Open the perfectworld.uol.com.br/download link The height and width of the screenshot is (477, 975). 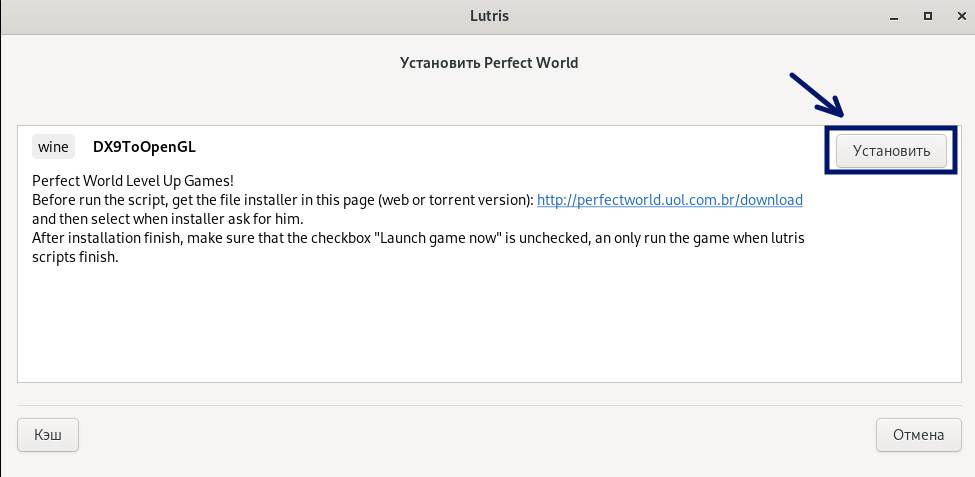point(670,200)
